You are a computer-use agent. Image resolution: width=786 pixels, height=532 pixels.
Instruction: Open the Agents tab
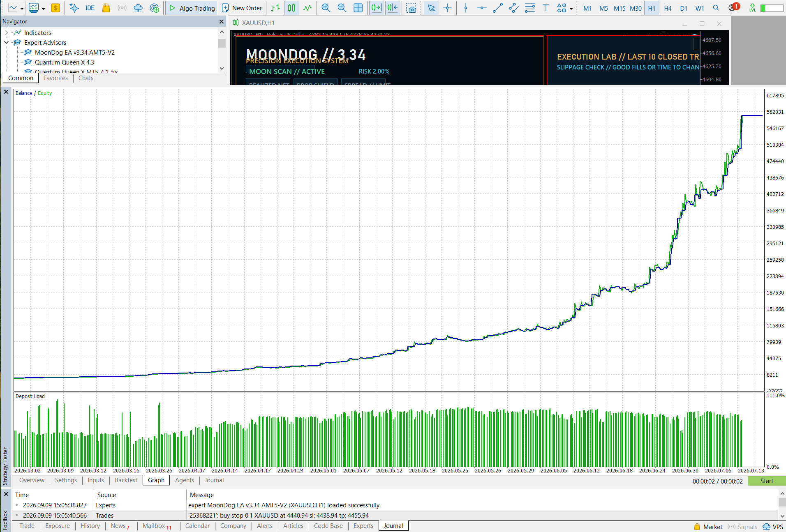click(x=185, y=480)
